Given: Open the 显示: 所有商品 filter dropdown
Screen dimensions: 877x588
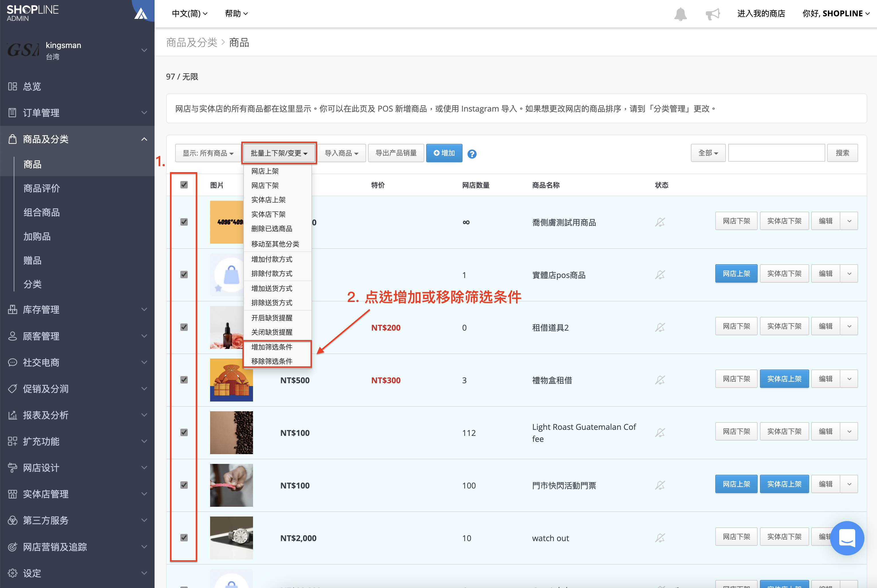Looking at the screenshot, I should [x=208, y=153].
